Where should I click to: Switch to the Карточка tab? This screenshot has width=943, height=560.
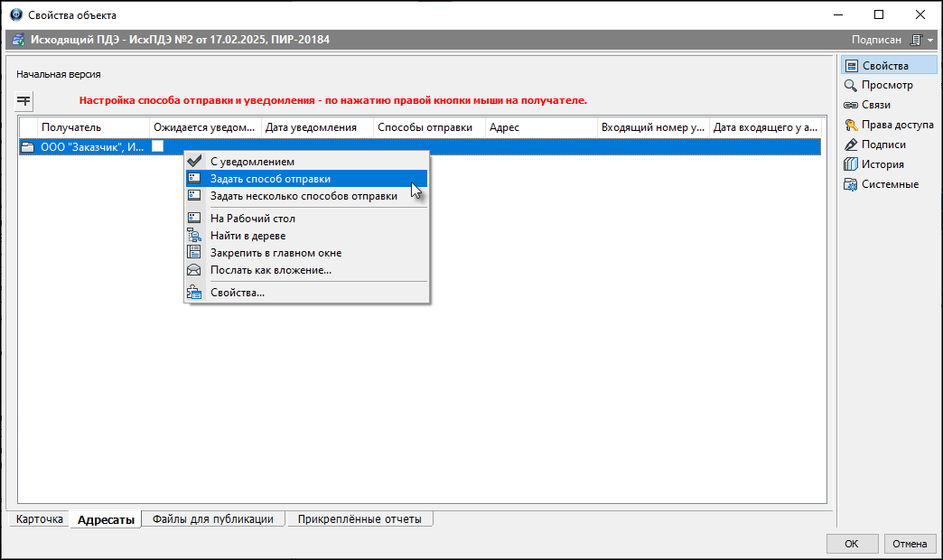click(40, 519)
